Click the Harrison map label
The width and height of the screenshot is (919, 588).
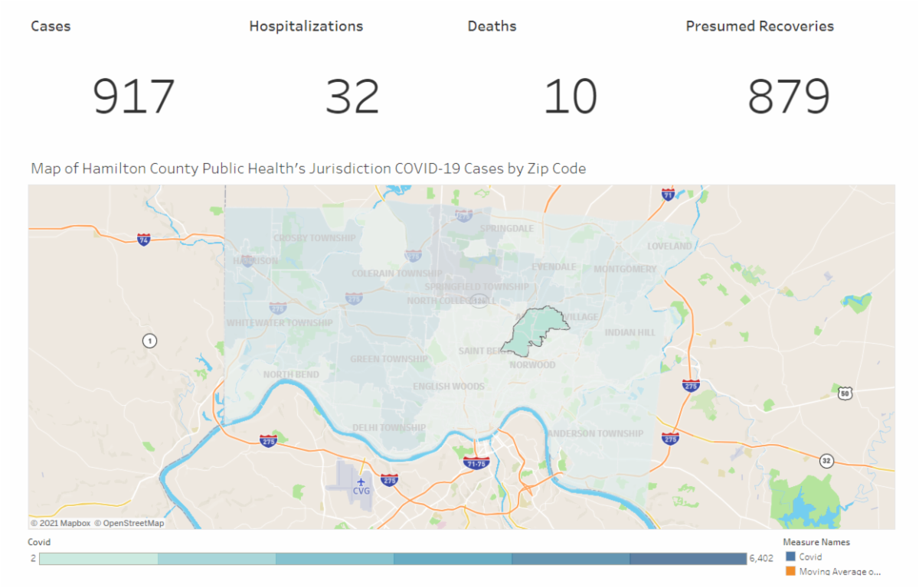tap(256, 261)
